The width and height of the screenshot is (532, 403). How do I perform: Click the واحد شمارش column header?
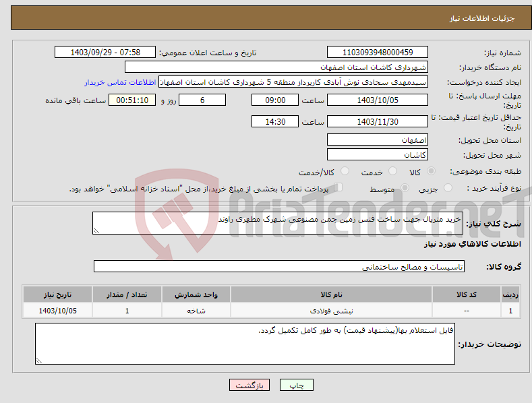pyautogui.click(x=196, y=294)
